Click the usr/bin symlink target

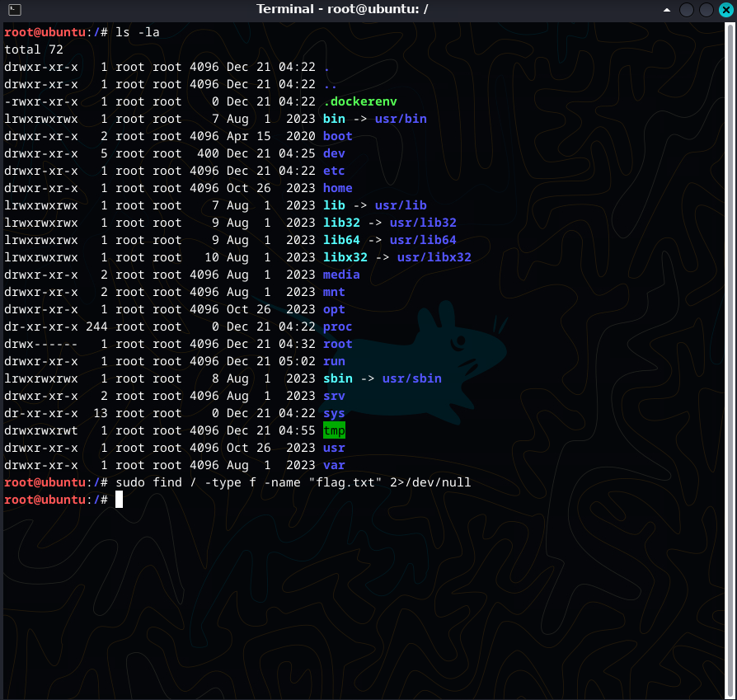click(x=401, y=119)
